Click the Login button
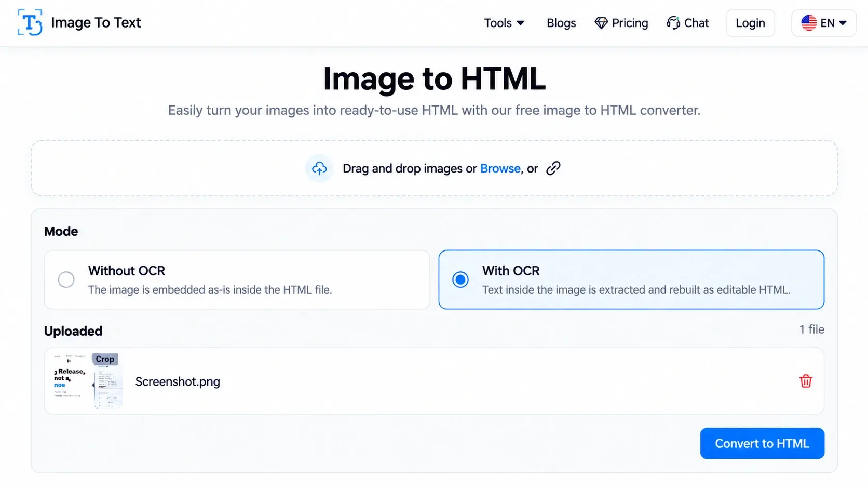Viewport: 868px width, 489px height. pyautogui.click(x=750, y=23)
